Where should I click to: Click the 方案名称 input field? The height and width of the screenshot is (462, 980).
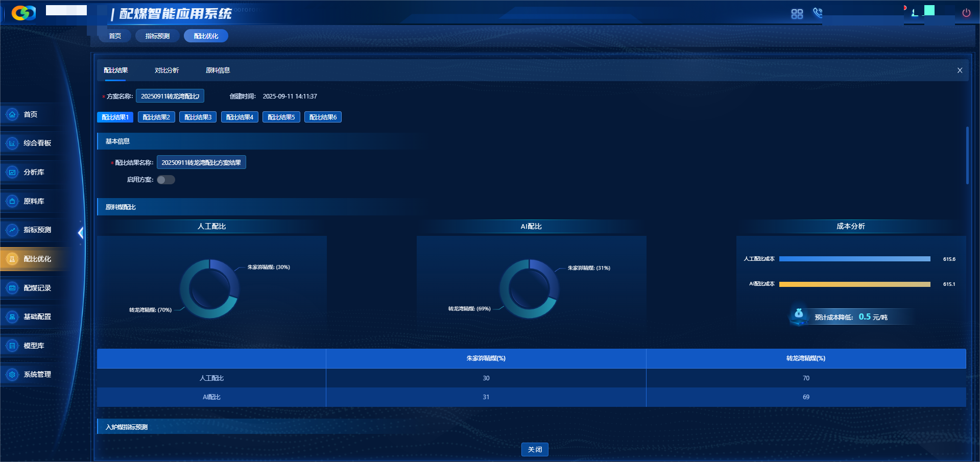pyautogui.click(x=170, y=96)
